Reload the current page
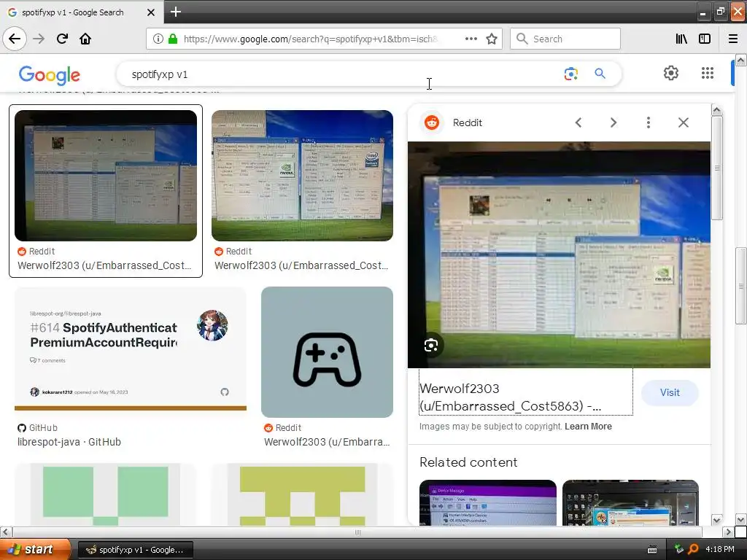Viewport: 747px width, 560px height. [x=62, y=39]
